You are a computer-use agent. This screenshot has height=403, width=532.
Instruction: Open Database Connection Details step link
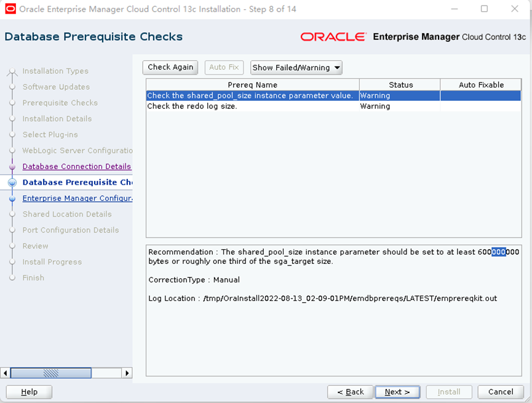77,167
